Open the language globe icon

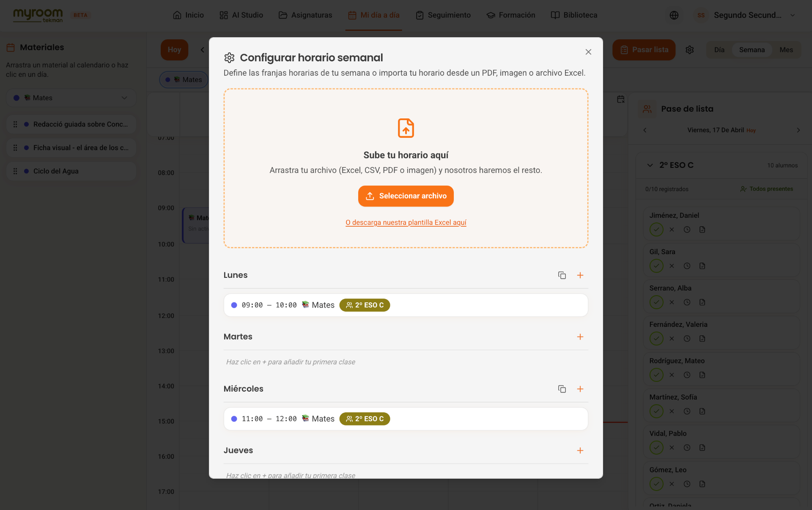click(x=674, y=15)
